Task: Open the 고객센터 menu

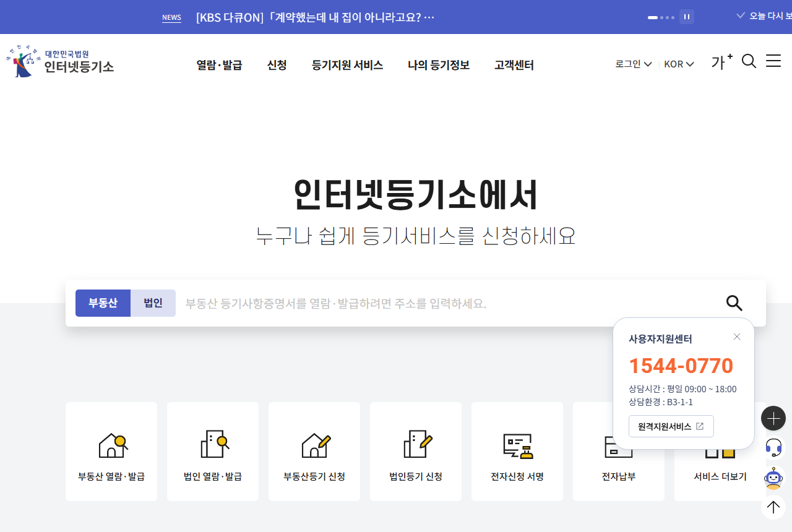Action: tap(514, 65)
